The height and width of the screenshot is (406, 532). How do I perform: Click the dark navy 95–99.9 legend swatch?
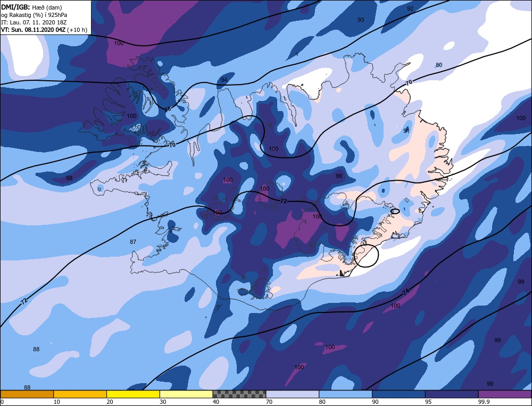coord(452,394)
